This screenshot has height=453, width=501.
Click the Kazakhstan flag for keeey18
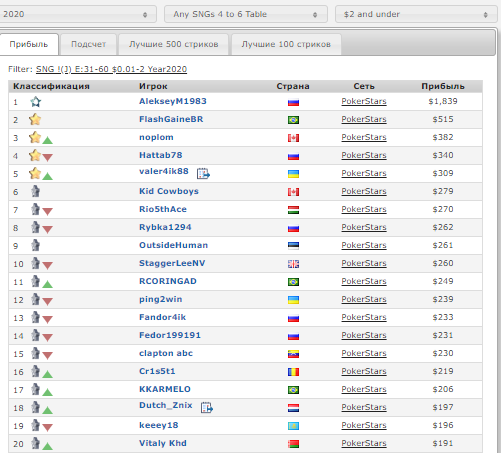point(293,426)
